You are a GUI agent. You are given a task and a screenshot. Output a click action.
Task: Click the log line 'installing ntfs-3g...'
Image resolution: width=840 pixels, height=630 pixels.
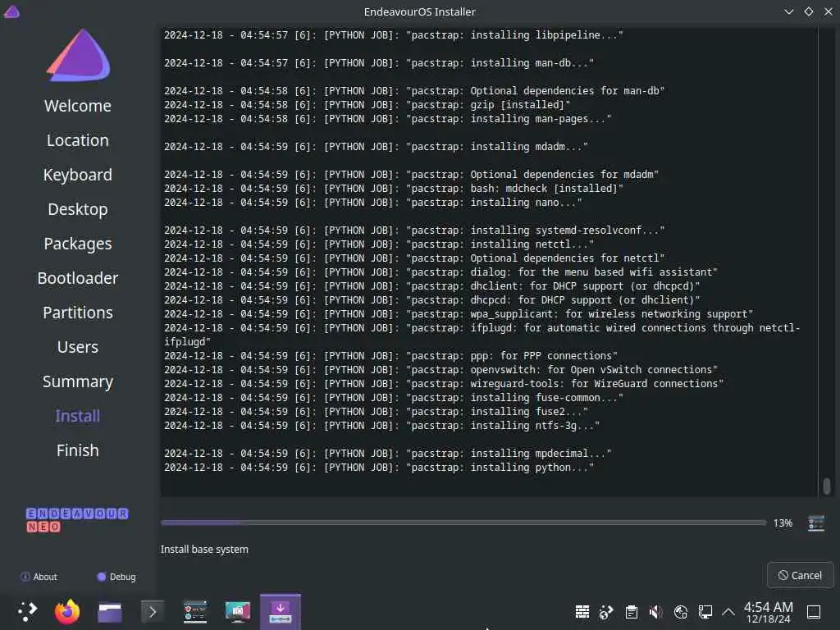[382, 426]
